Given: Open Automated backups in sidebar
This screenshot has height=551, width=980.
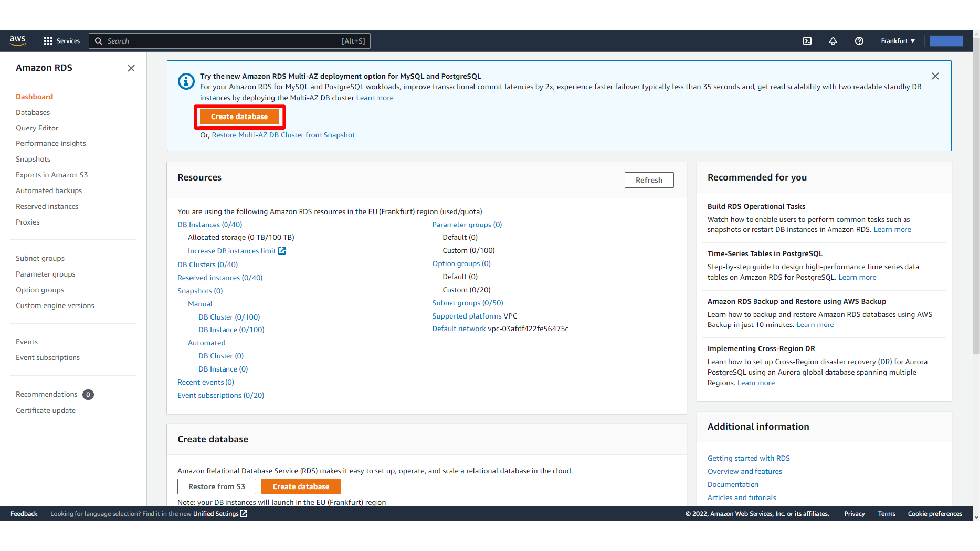Looking at the screenshot, I should (49, 191).
